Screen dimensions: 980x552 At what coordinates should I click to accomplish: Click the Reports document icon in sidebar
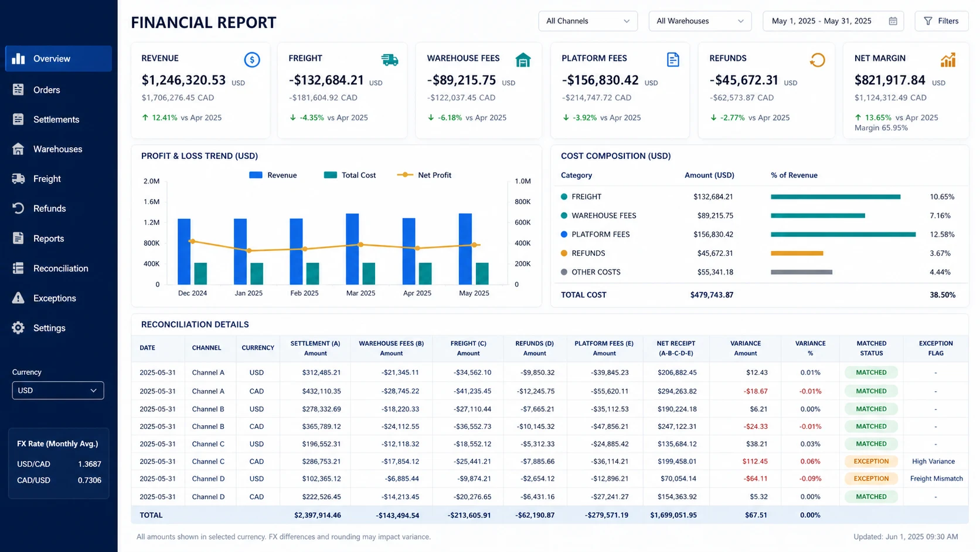click(x=18, y=238)
